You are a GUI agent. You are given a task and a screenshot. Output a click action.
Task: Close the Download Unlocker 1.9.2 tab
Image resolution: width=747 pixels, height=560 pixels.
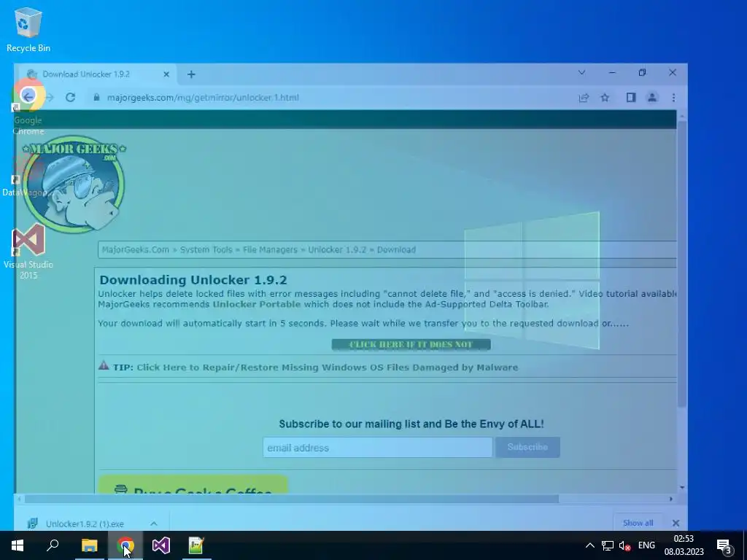pyautogui.click(x=166, y=74)
